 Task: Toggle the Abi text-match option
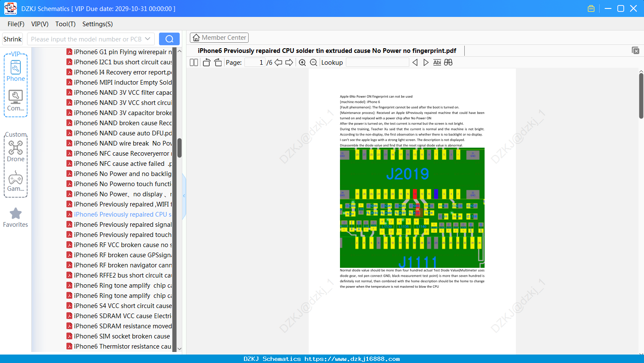(437, 63)
